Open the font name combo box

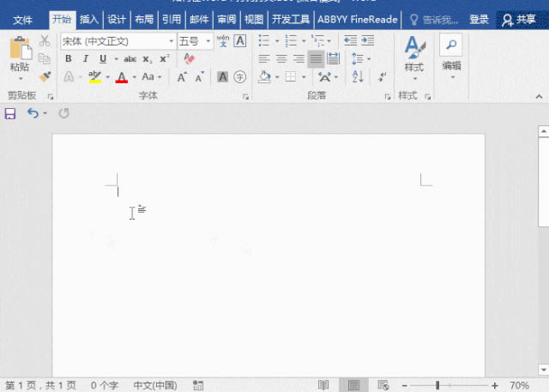tap(118, 41)
